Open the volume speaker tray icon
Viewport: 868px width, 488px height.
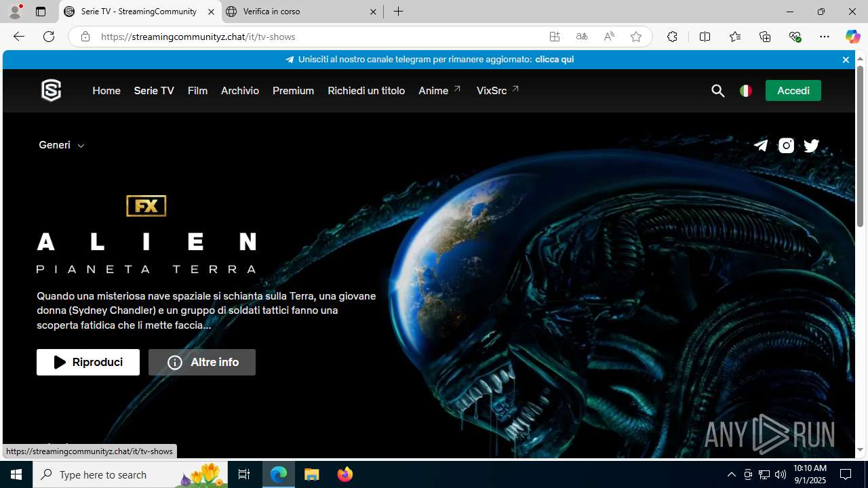click(781, 474)
